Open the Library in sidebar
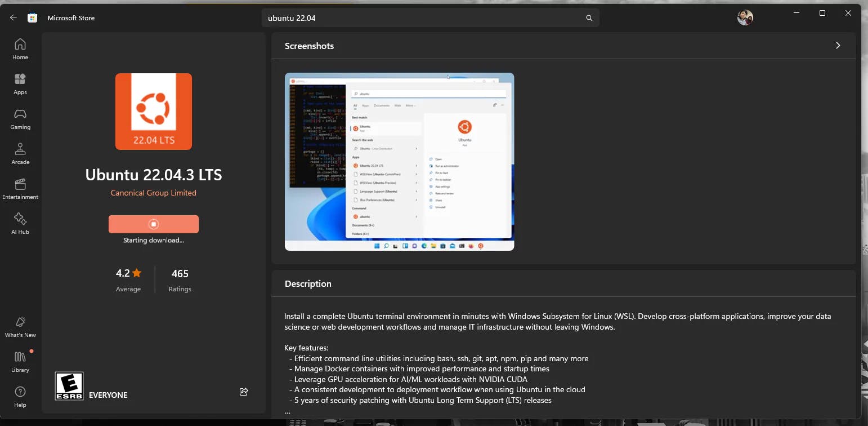Screen dimensions: 868x426 [20, 362]
